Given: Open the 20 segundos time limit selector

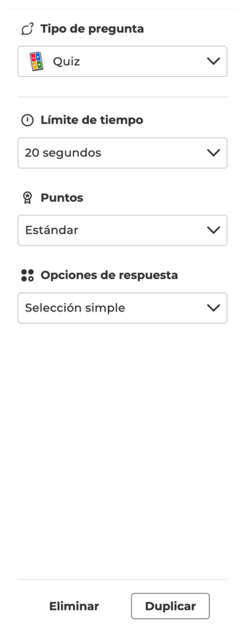Looking at the screenshot, I should (x=122, y=153).
